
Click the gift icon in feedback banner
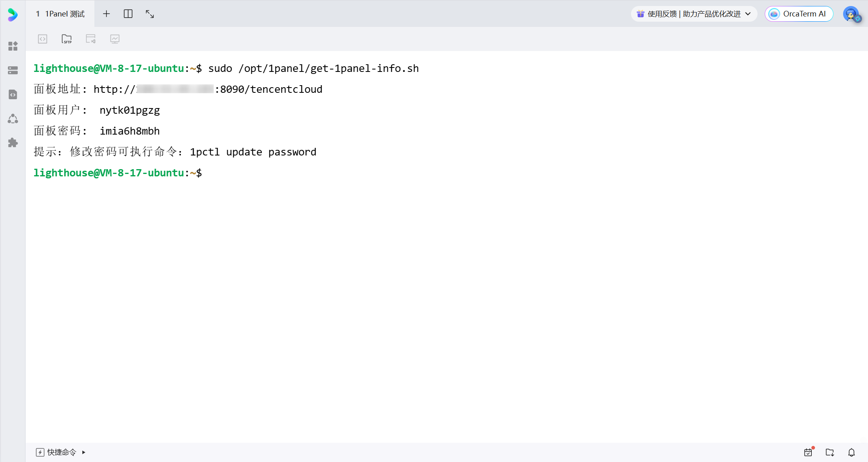point(641,14)
